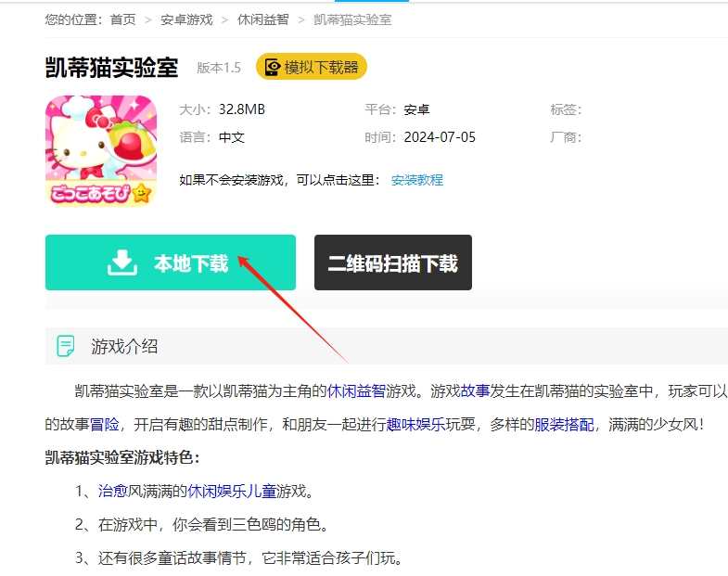Open 休闲益智 breadcrumb category
Screen dimensions: 728x576
[262, 19]
